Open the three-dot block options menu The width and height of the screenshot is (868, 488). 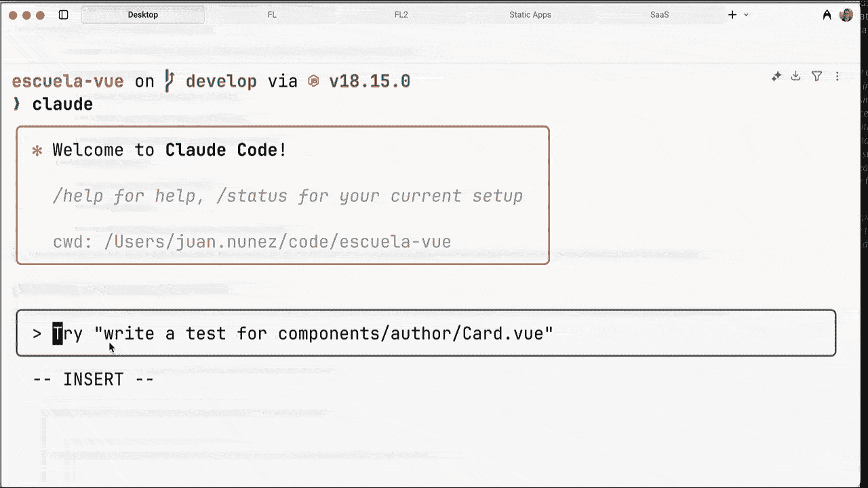[x=837, y=77]
